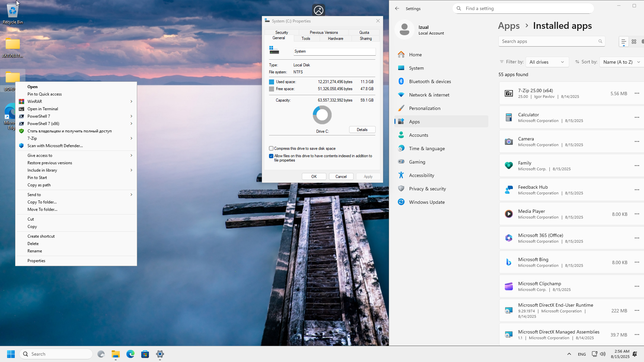Open File Explorer from taskbar
Screen dimensions: 644x362
[x=116, y=354]
